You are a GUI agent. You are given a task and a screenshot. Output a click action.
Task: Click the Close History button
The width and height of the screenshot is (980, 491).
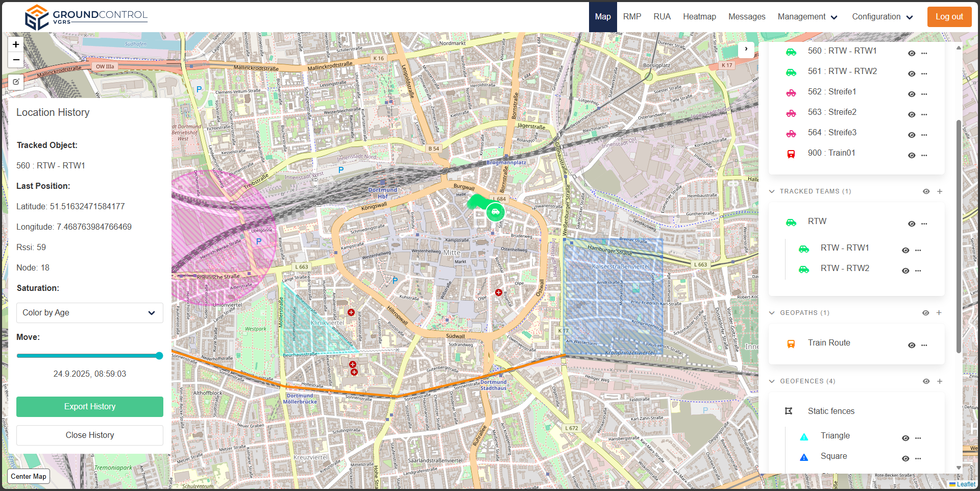(x=90, y=435)
